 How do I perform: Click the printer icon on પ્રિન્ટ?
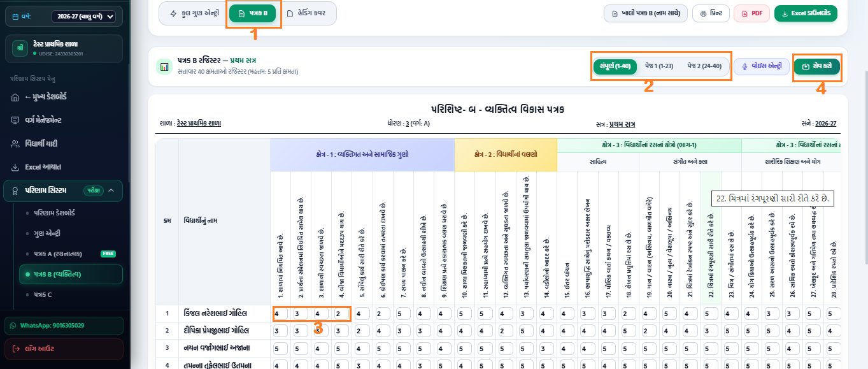pyautogui.click(x=702, y=13)
